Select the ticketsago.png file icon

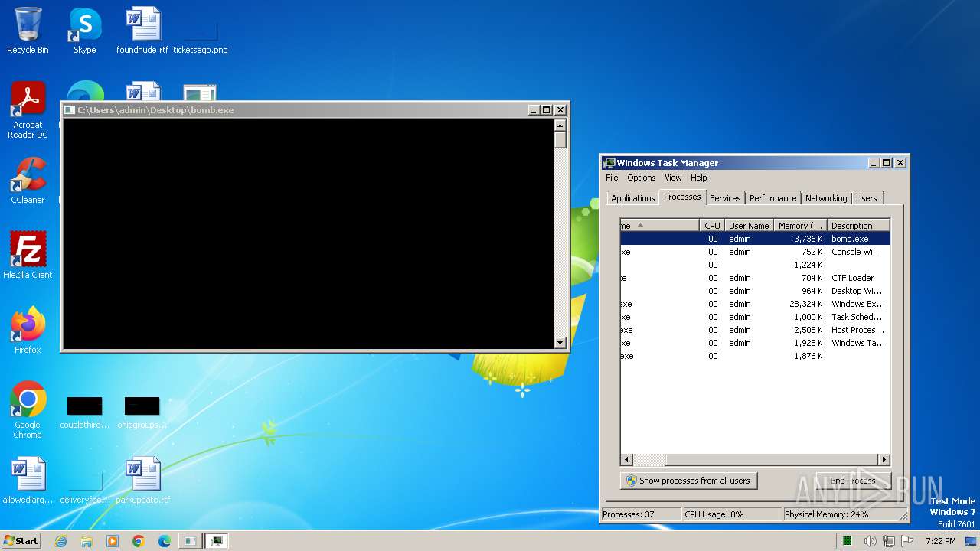point(200,31)
